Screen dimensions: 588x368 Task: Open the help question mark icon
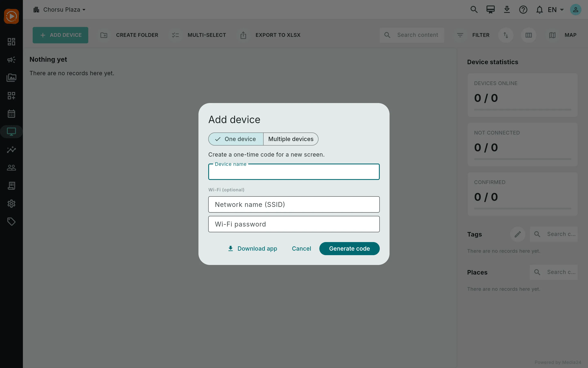pyautogui.click(x=523, y=10)
